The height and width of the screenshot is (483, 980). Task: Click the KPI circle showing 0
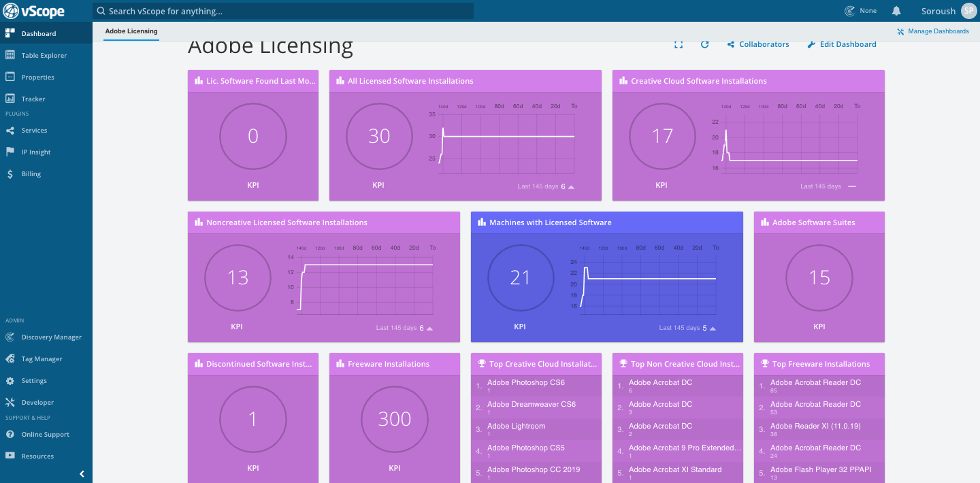[253, 136]
